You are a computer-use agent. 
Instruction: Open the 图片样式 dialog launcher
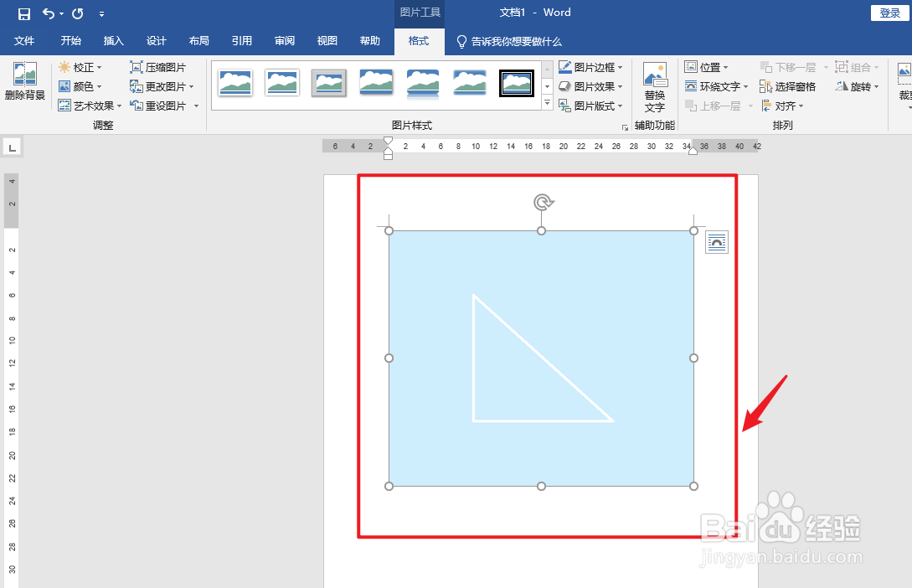click(625, 127)
